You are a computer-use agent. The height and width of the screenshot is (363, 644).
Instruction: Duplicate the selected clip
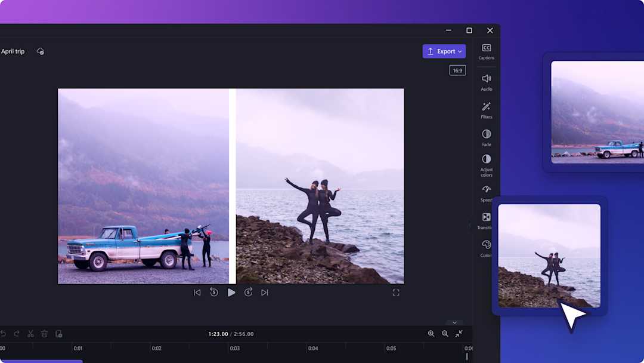point(58,334)
